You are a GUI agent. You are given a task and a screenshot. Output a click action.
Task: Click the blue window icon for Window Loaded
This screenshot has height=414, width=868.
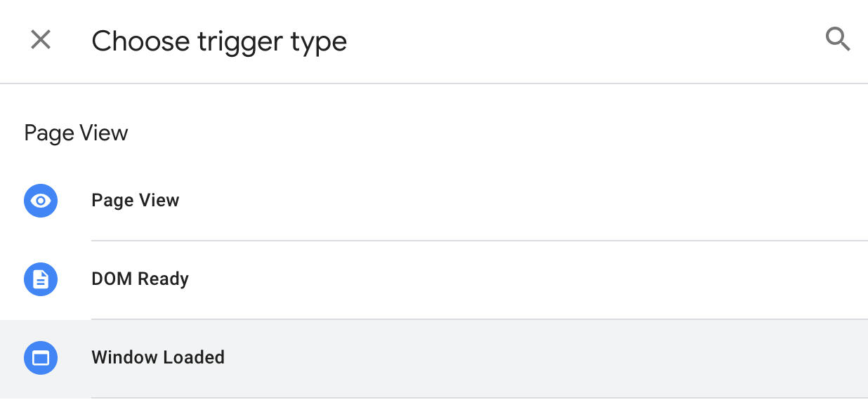[41, 358]
